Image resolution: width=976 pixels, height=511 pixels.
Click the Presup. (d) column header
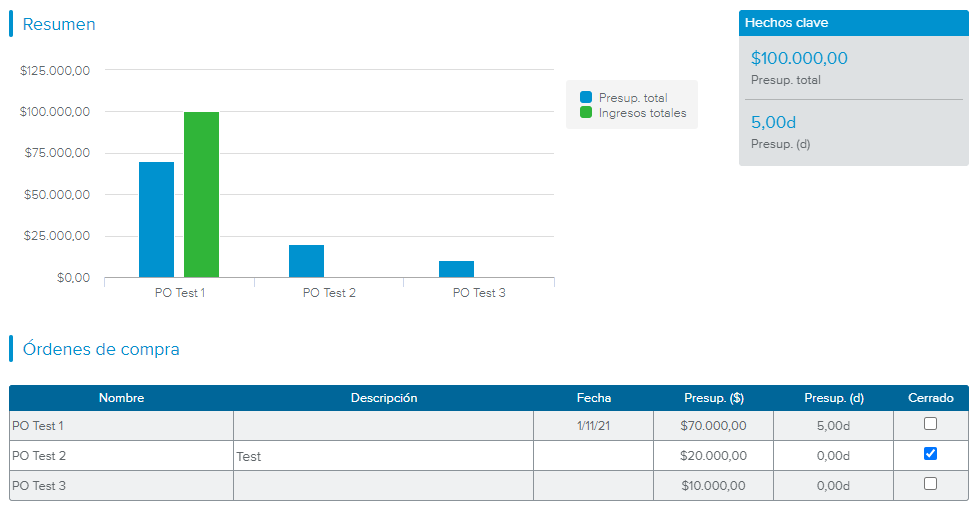coord(833,398)
